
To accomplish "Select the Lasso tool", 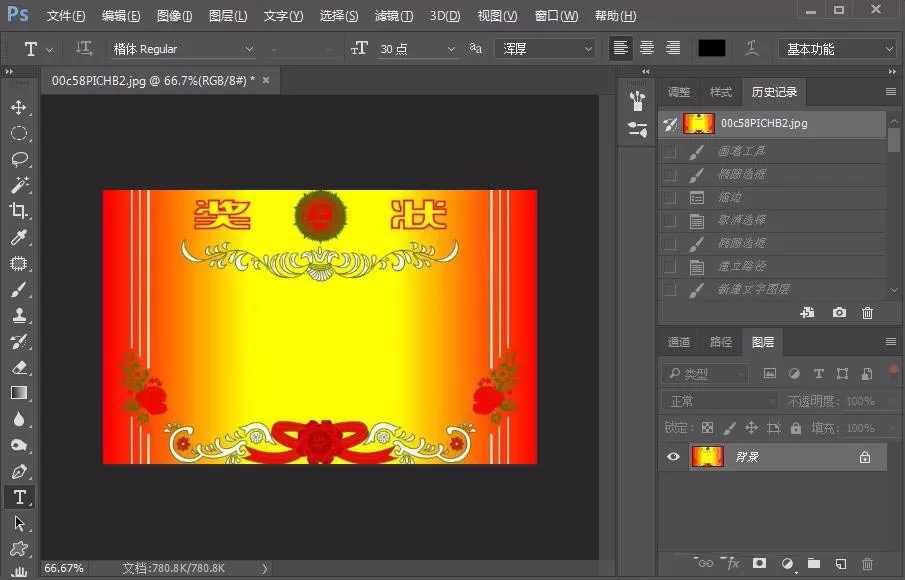I will click(x=18, y=159).
